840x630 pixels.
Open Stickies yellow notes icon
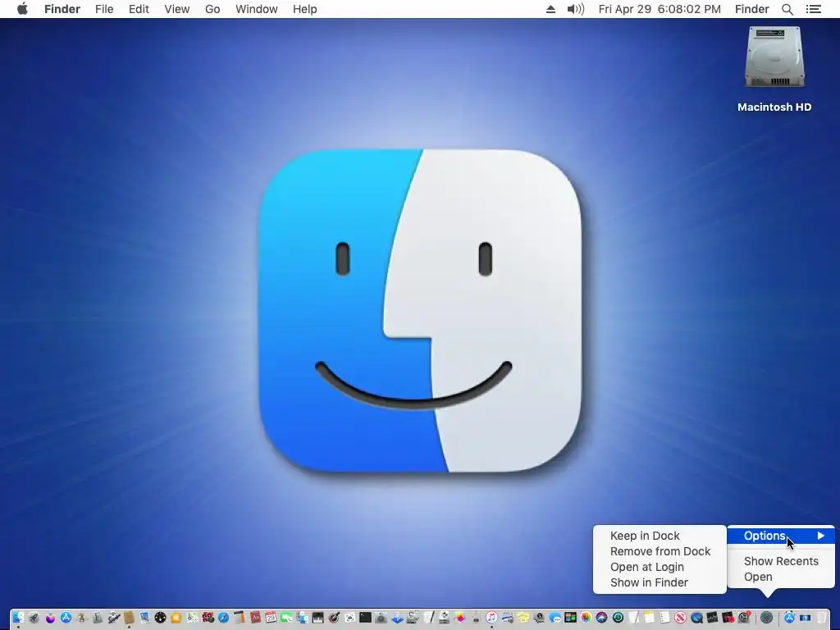(x=523, y=618)
